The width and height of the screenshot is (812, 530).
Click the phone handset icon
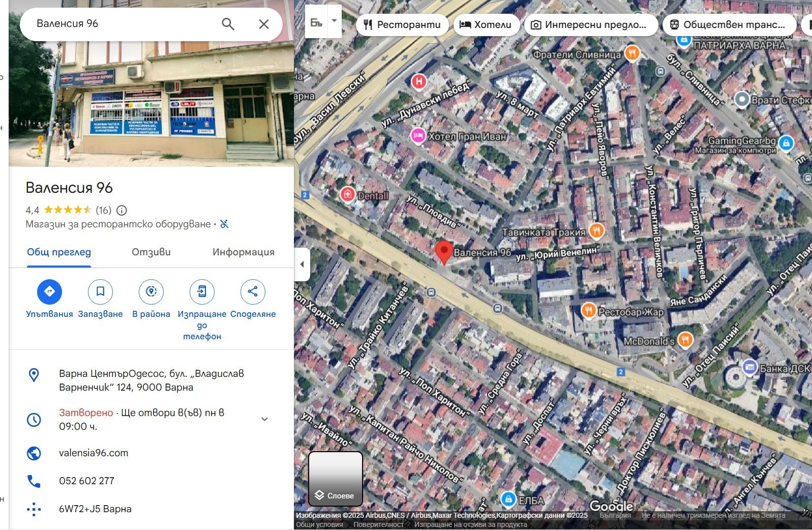[34, 481]
